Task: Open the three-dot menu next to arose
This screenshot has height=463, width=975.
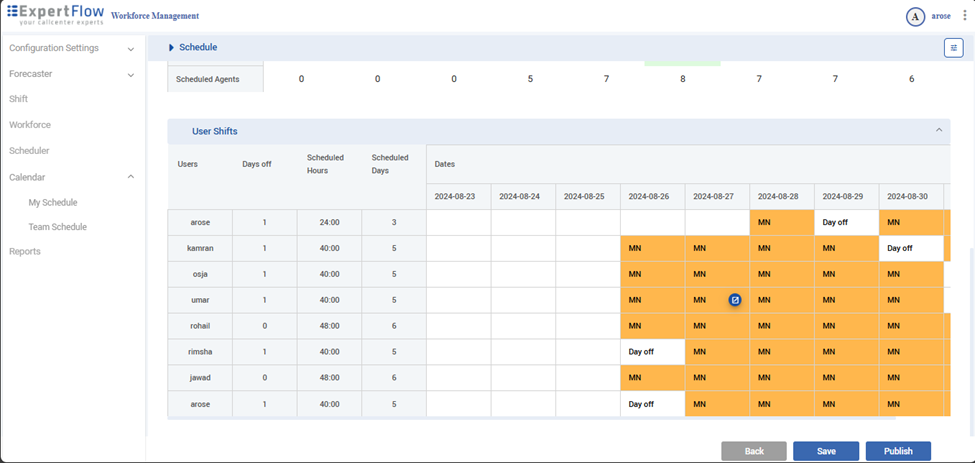Action: [x=964, y=16]
